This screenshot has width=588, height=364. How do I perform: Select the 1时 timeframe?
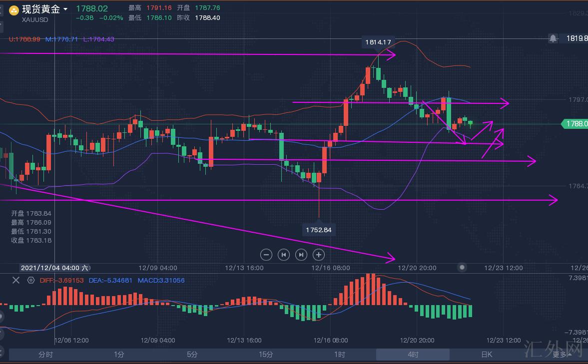pyautogui.click(x=339, y=355)
